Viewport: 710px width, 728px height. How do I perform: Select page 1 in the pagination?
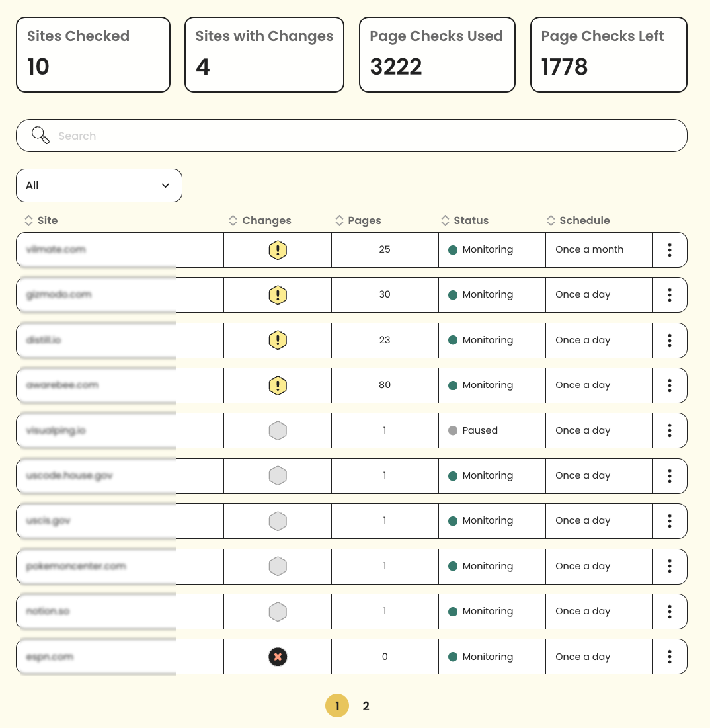point(337,706)
